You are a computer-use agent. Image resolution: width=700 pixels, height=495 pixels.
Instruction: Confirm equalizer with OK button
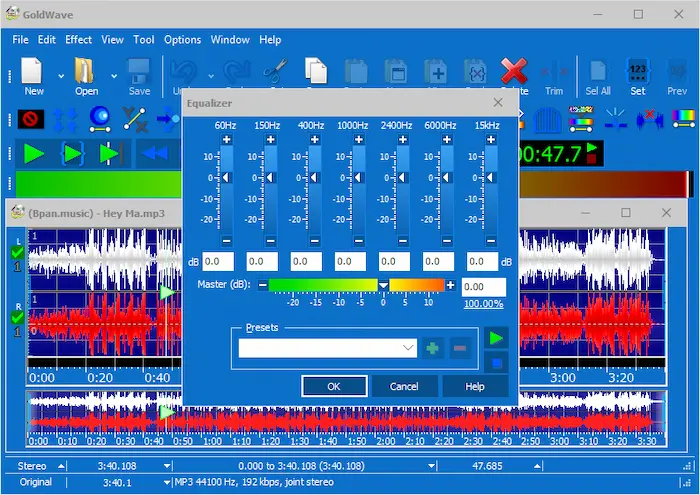coord(334,386)
